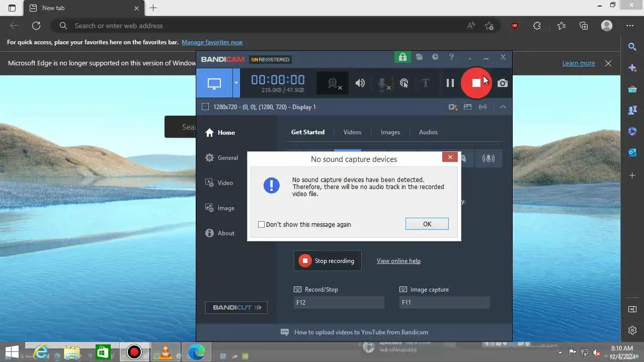Open the Edge extensions puzzle icon
Image resolution: width=644 pixels, height=362 pixels.
(x=537, y=26)
